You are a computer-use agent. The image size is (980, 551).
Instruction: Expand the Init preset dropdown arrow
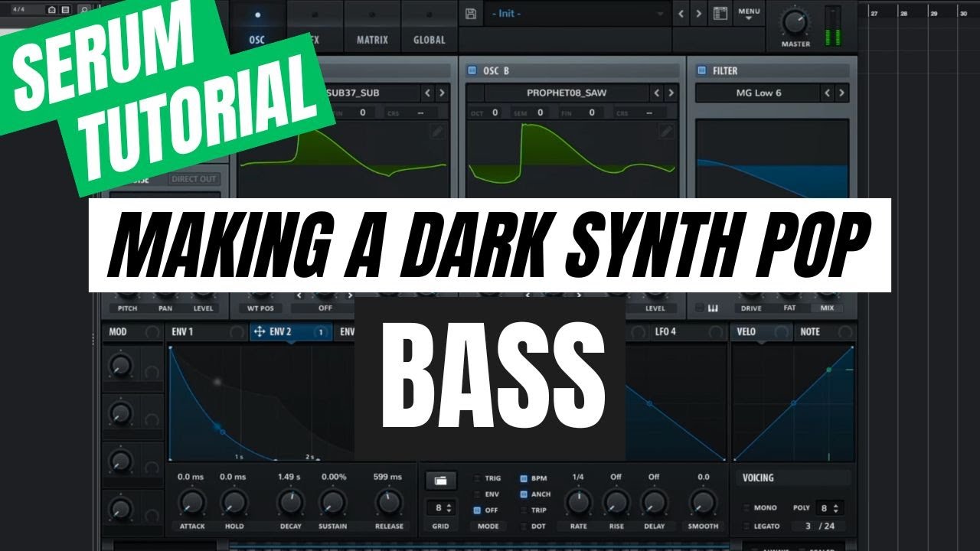(661, 14)
